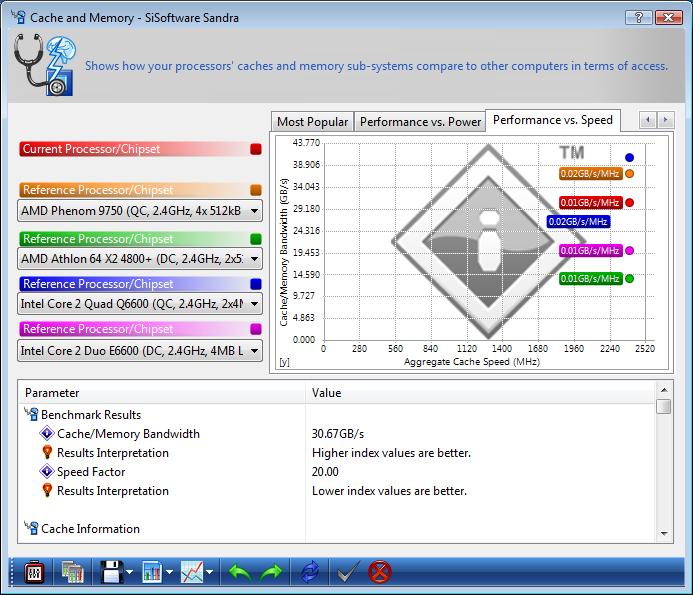The height and width of the screenshot is (595, 693).
Task: Open the line graph icon's dropdown arrow
Action: coord(210,572)
